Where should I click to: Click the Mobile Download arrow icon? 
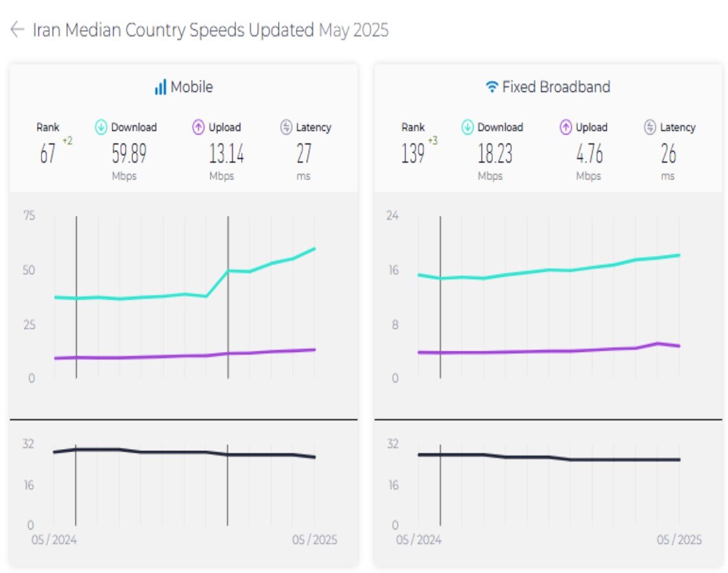coord(101,127)
